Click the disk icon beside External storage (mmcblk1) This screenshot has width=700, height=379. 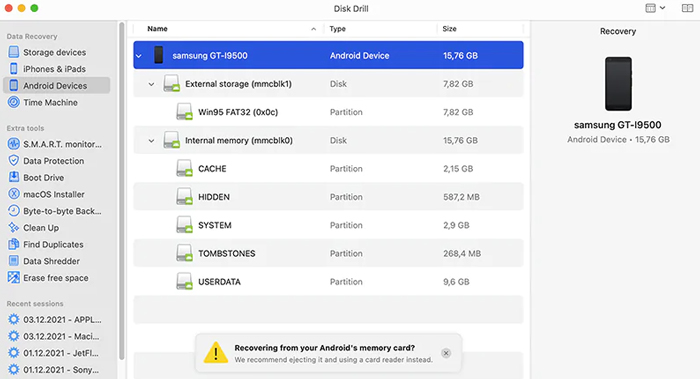tap(171, 83)
